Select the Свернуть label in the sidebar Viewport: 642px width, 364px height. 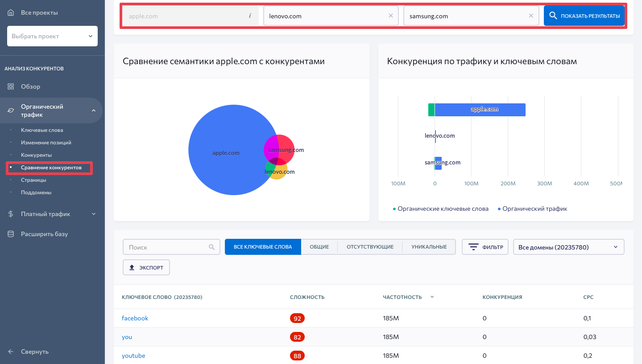[35, 352]
